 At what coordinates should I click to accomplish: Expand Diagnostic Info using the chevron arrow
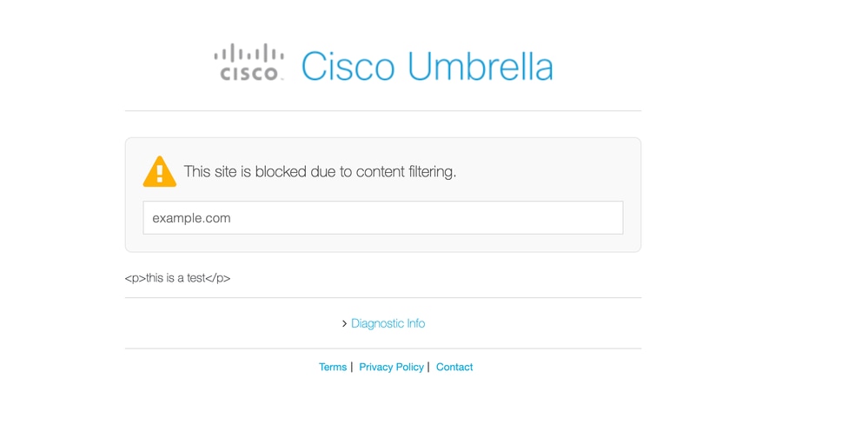pos(344,324)
